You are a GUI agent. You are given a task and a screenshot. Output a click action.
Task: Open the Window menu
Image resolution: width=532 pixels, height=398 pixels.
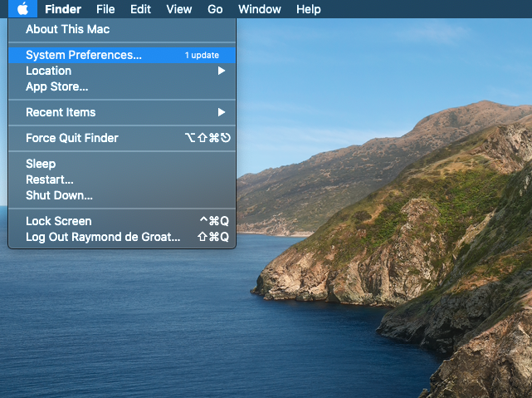pyautogui.click(x=259, y=9)
